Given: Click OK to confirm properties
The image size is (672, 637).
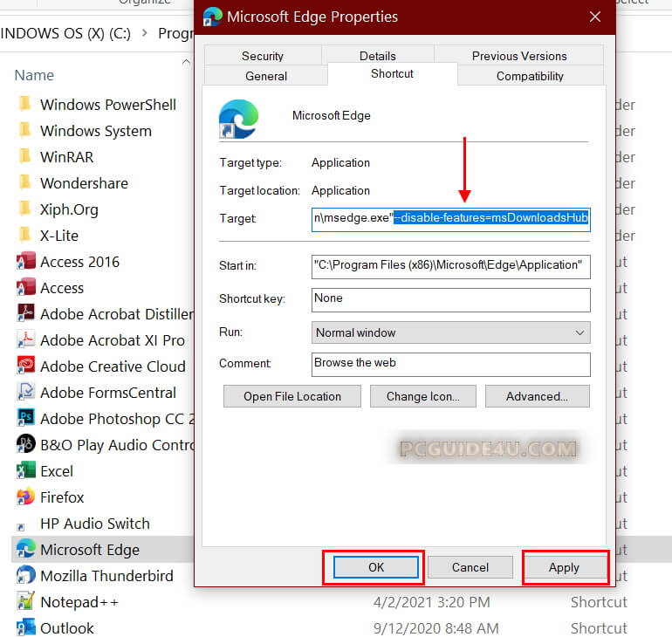Looking at the screenshot, I should [x=375, y=567].
